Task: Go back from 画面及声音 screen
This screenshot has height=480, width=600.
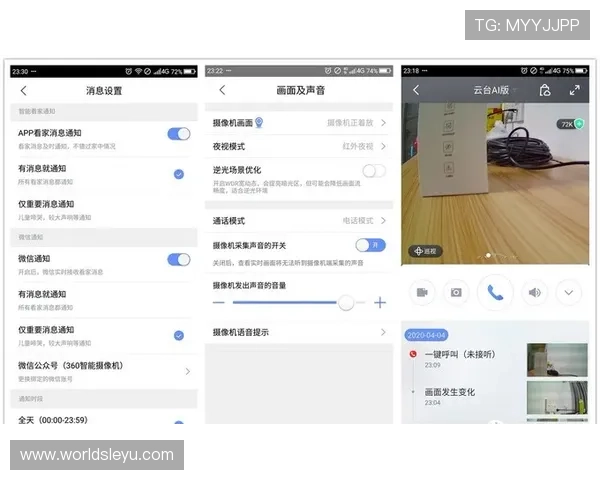Action: [x=222, y=90]
